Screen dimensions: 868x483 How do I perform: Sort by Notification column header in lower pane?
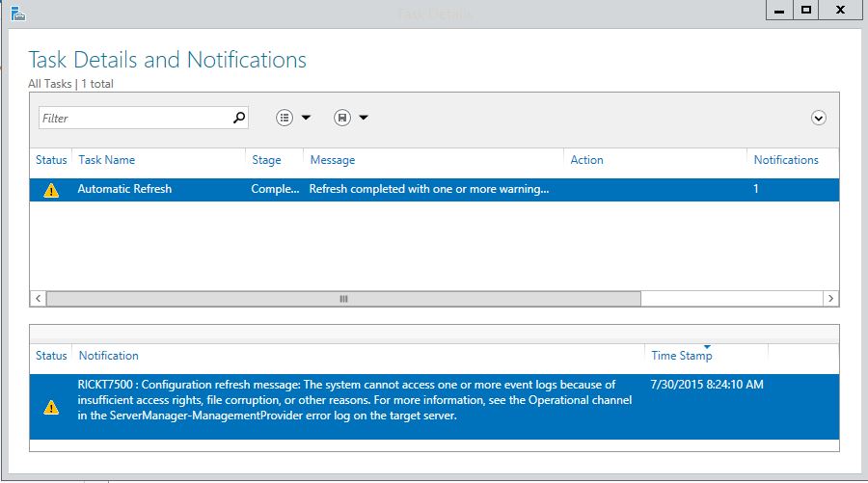click(108, 356)
